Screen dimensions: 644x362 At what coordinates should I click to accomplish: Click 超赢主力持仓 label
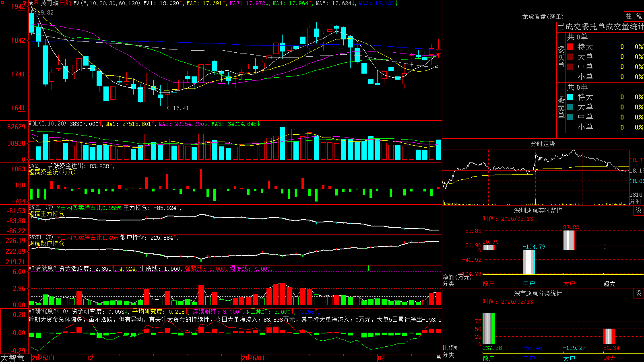(46, 214)
